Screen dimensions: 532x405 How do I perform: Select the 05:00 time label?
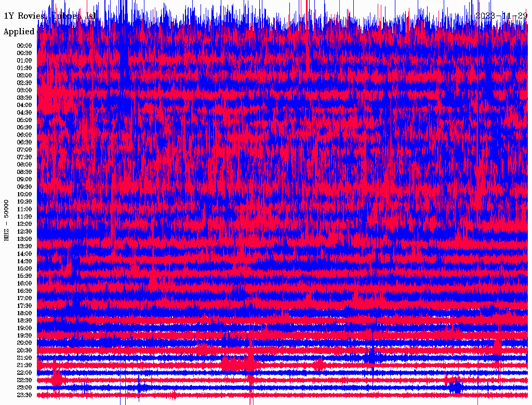click(24, 120)
